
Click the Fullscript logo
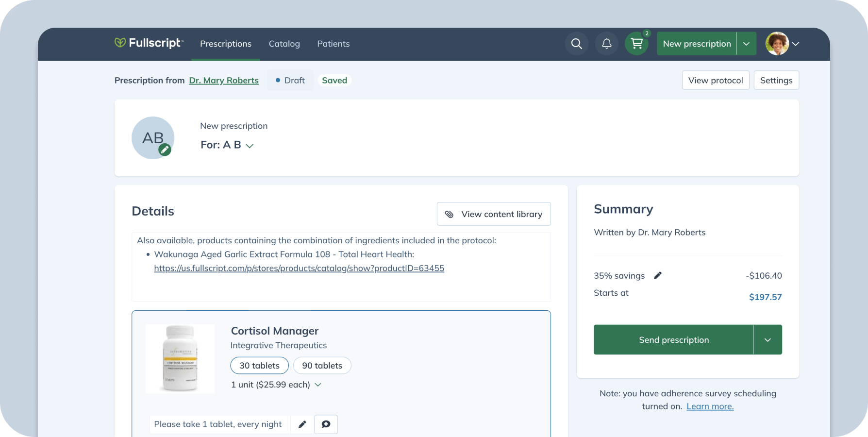pos(149,43)
